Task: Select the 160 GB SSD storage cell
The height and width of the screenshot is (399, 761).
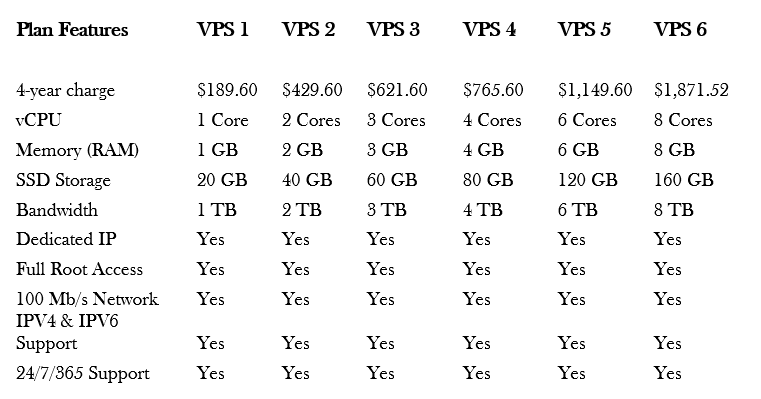Action: (x=684, y=180)
